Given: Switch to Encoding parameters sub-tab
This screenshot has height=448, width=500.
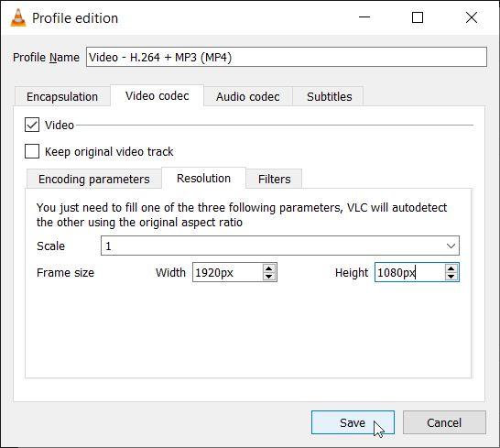Looking at the screenshot, I should (x=94, y=179).
